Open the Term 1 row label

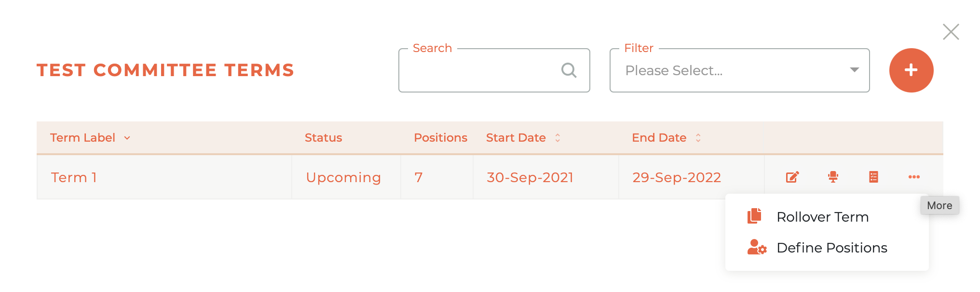click(74, 178)
